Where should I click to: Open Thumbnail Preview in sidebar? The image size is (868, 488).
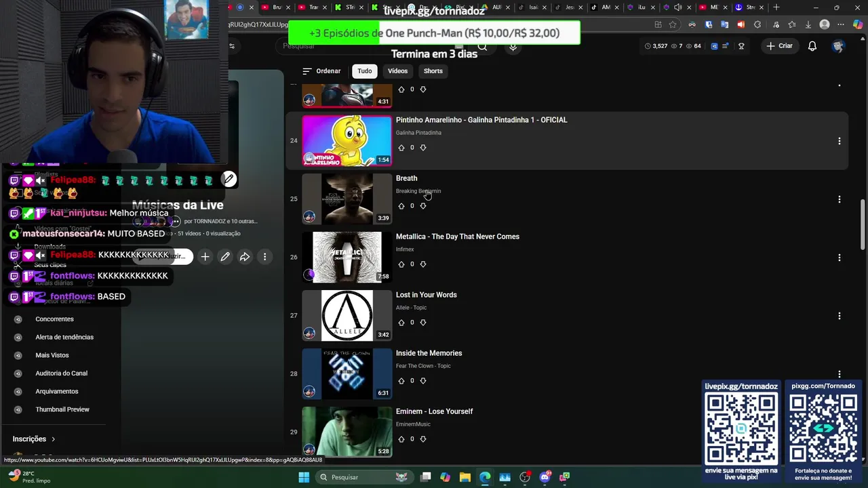click(62, 409)
